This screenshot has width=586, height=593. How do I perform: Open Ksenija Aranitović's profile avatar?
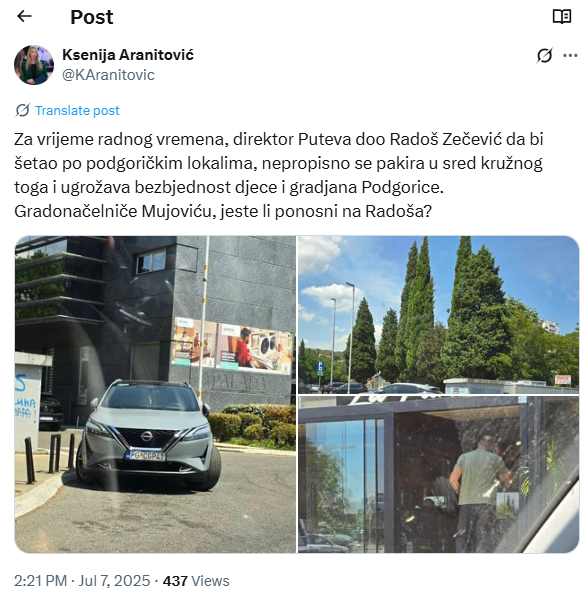click(x=34, y=65)
